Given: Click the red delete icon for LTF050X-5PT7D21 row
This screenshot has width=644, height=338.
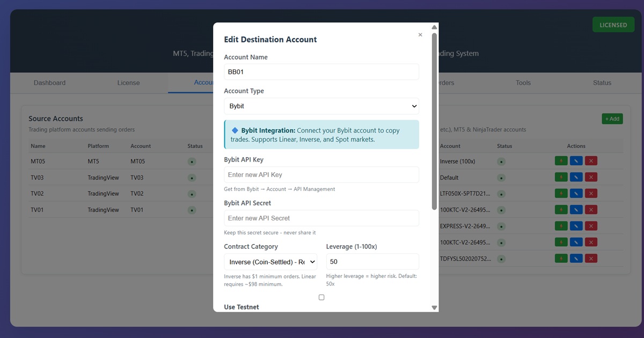Looking at the screenshot, I should 591,193.
